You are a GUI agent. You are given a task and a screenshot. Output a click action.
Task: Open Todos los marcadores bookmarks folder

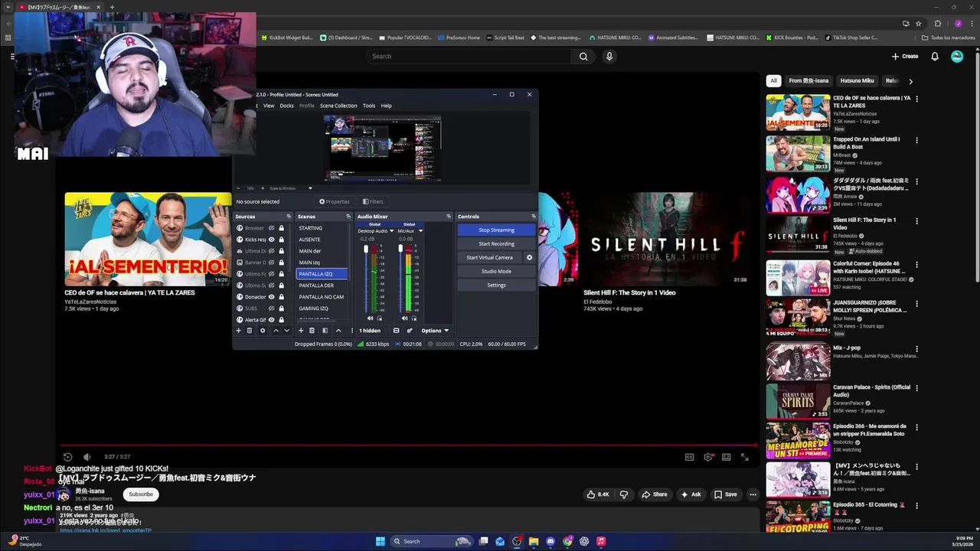coord(947,37)
